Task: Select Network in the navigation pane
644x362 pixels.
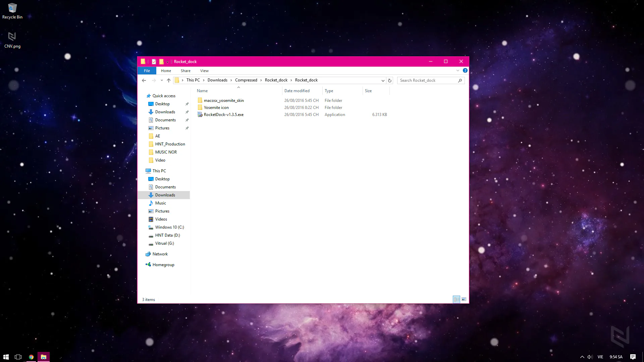Action: click(x=160, y=254)
